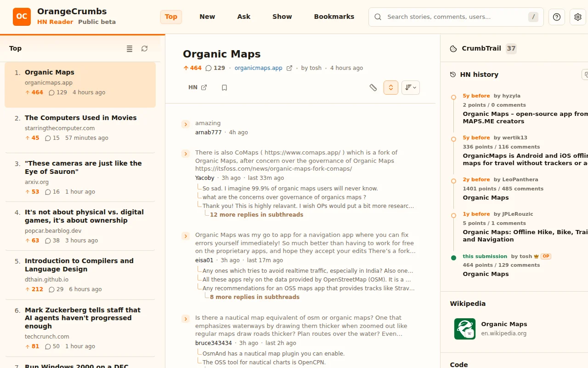Image resolution: width=588 pixels, height=368 pixels.
Task: Click the CrumbTrail cookie icon
Action: tap(453, 49)
